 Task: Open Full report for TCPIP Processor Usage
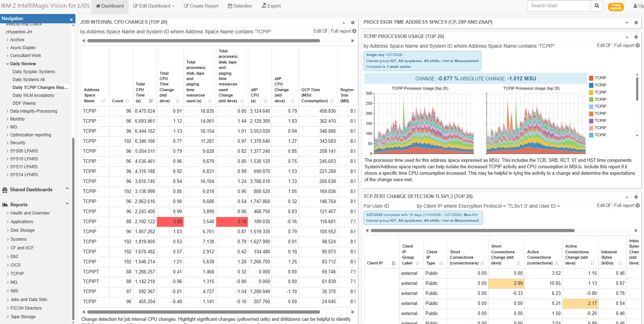[x=627, y=45]
